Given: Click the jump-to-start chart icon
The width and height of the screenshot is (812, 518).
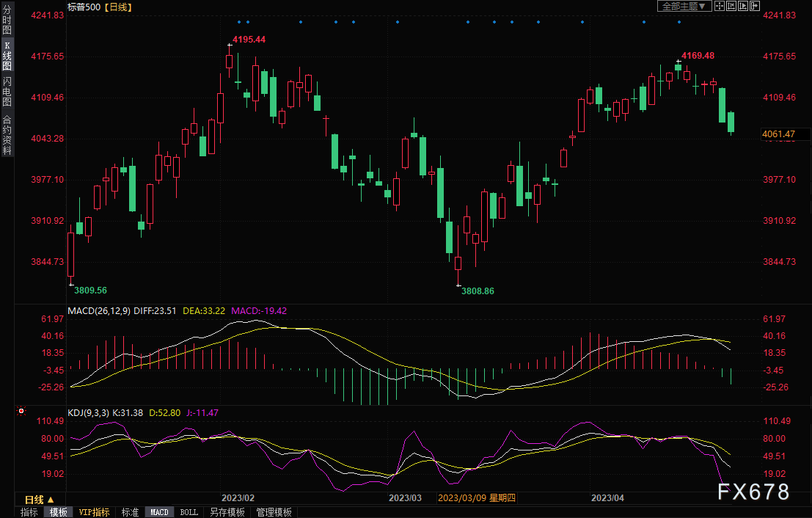Looking at the screenshot, I should pos(732,6).
